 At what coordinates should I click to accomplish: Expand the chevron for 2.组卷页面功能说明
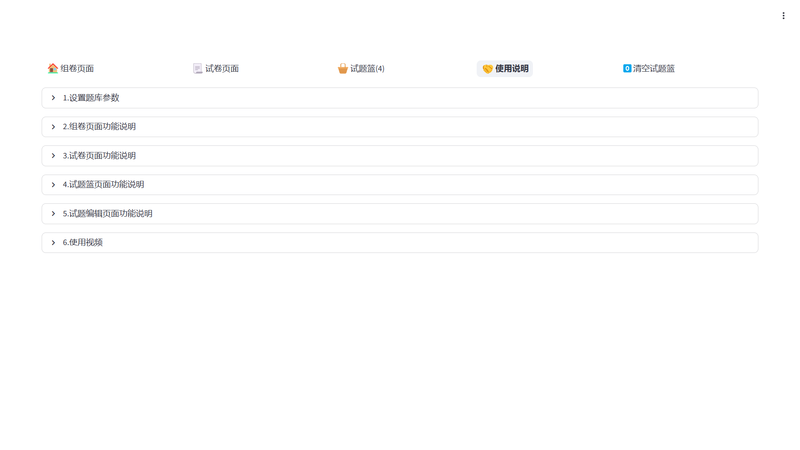pyautogui.click(x=53, y=127)
